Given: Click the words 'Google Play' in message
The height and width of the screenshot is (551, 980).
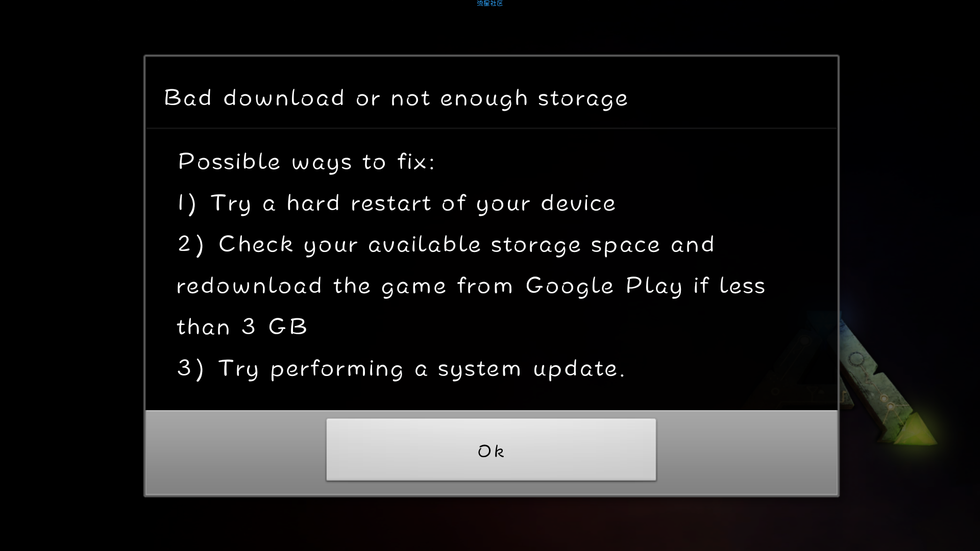Looking at the screenshot, I should tap(604, 286).
